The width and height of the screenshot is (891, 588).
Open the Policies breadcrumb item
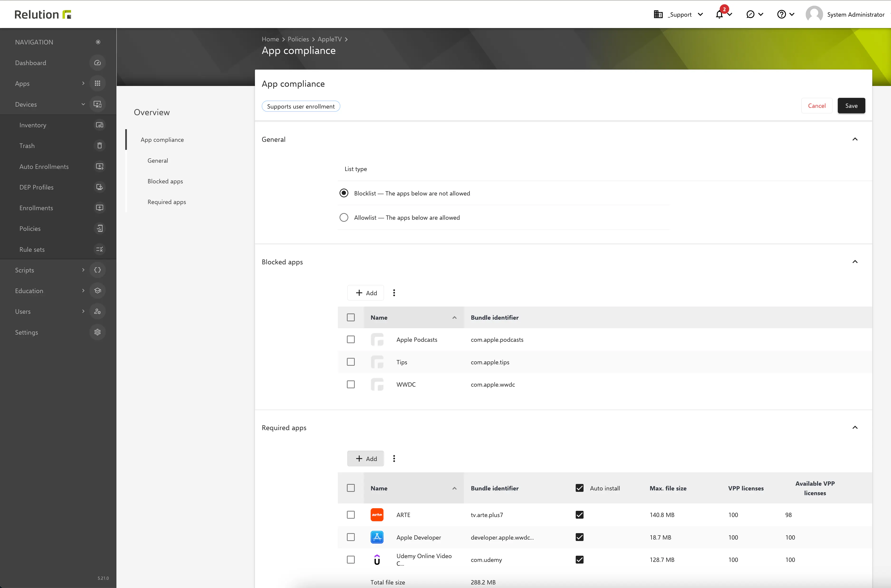click(x=298, y=39)
